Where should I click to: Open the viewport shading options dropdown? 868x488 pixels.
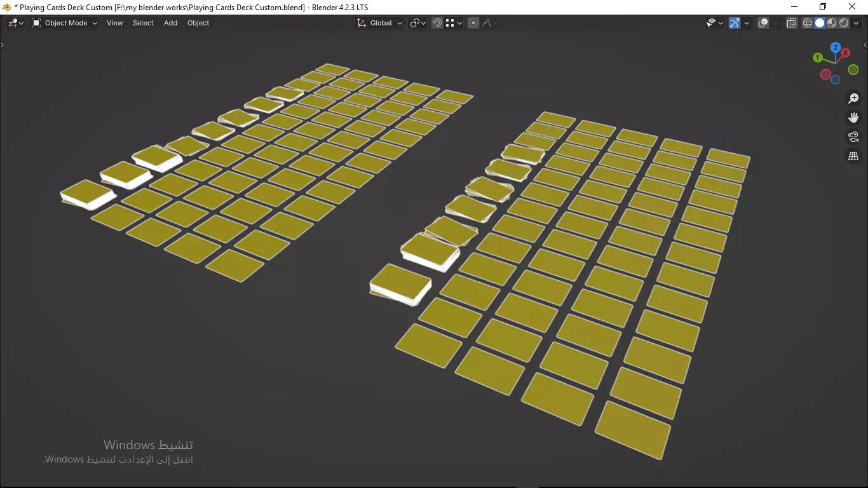click(x=856, y=23)
